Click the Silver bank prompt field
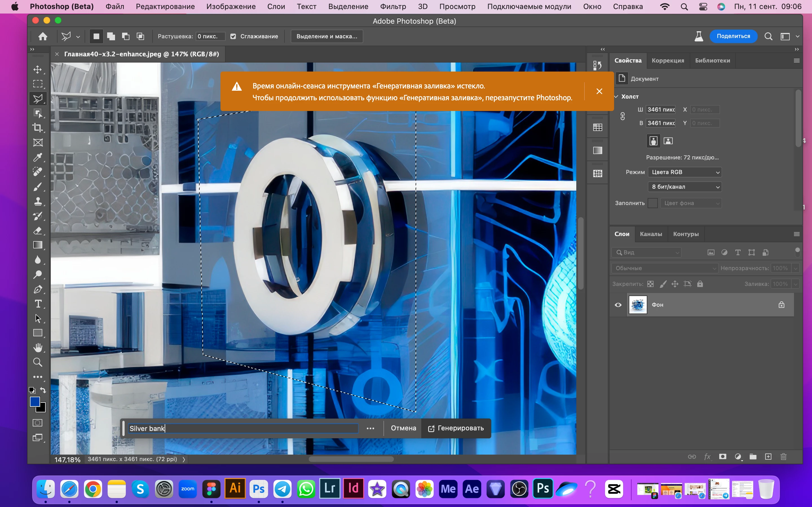The height and width of the screenshot is (507, 812). pyautogui.click(x=243, y=428)
